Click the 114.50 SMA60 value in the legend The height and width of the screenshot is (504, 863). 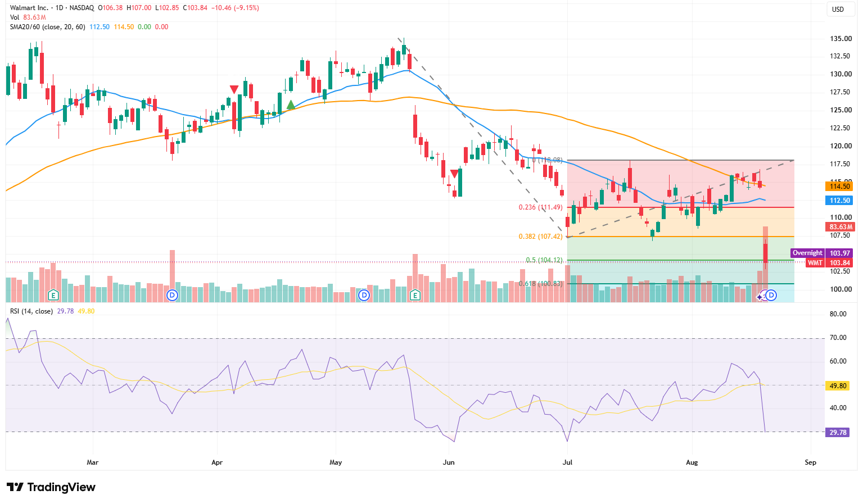124,27
